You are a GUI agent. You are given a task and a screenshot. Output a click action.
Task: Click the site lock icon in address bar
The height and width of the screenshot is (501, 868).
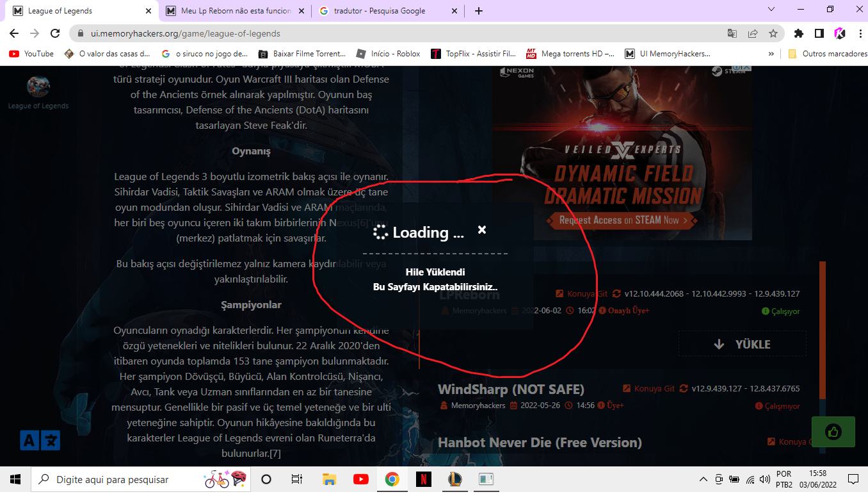[x=80, y=33]
